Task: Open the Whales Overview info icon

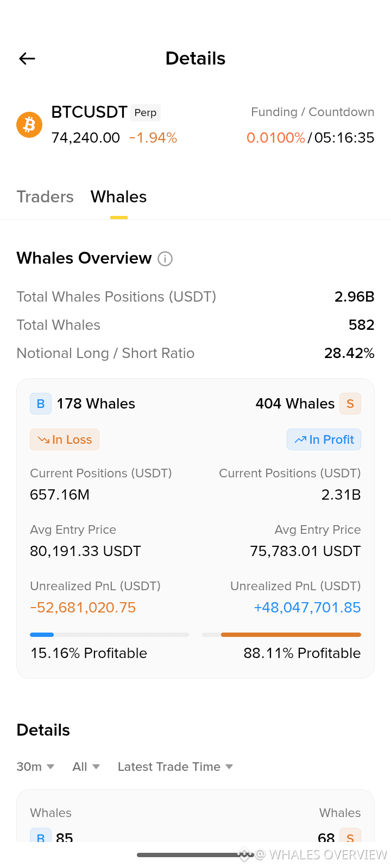Action: pos(165,259)
